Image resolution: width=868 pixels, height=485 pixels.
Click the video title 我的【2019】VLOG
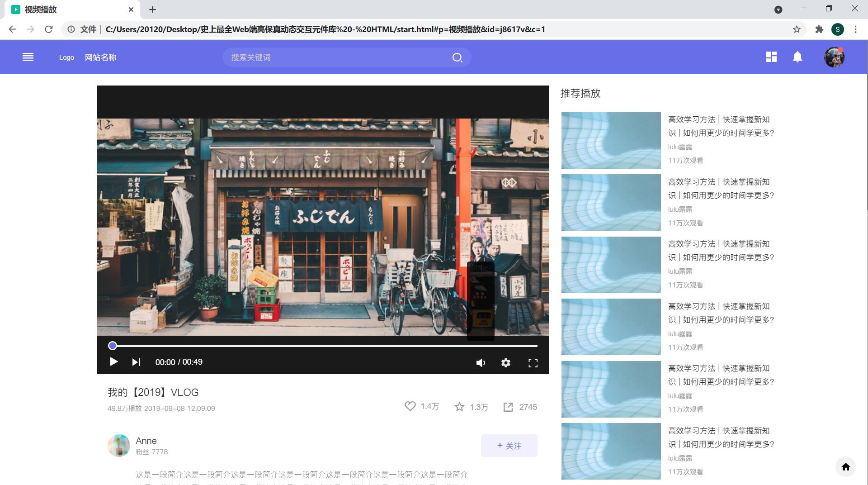pyautogui.click(x=153, y=392)
